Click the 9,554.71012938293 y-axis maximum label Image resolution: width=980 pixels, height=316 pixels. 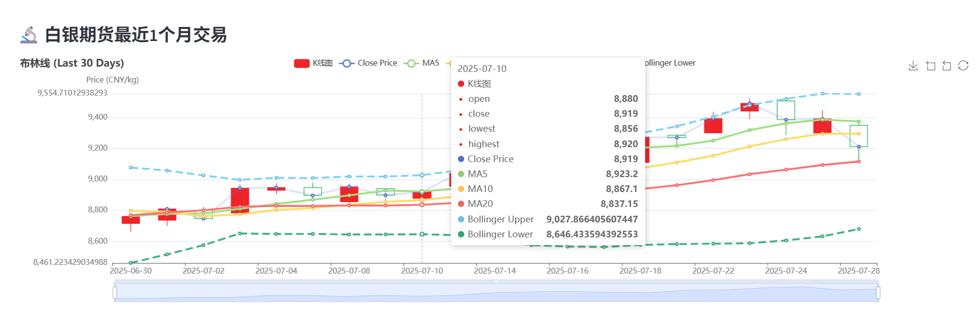click(x=72, y=93)
